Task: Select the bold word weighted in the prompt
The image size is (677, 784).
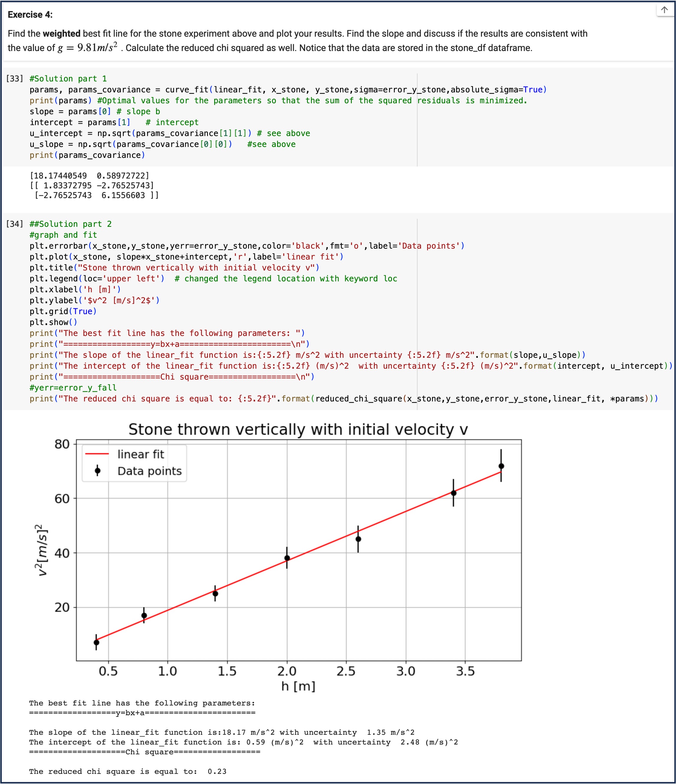Action: tap(61, 33)
